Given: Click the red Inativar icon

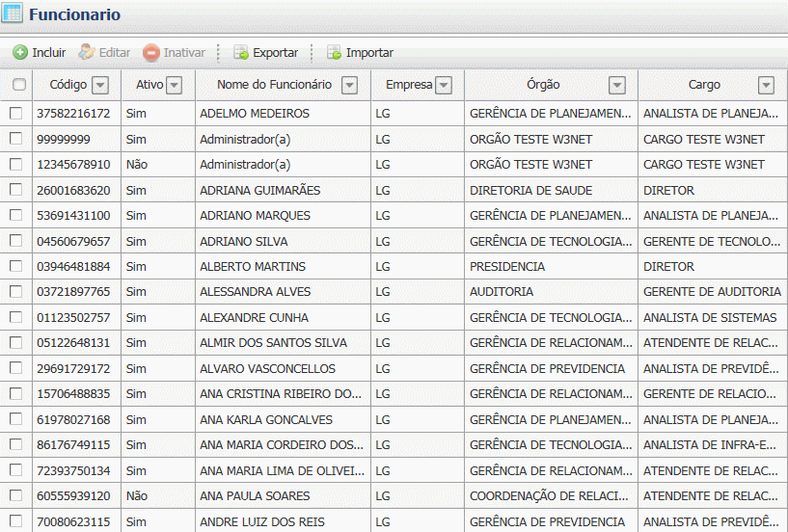Looking at the screenshot, I should pos(151,53).
